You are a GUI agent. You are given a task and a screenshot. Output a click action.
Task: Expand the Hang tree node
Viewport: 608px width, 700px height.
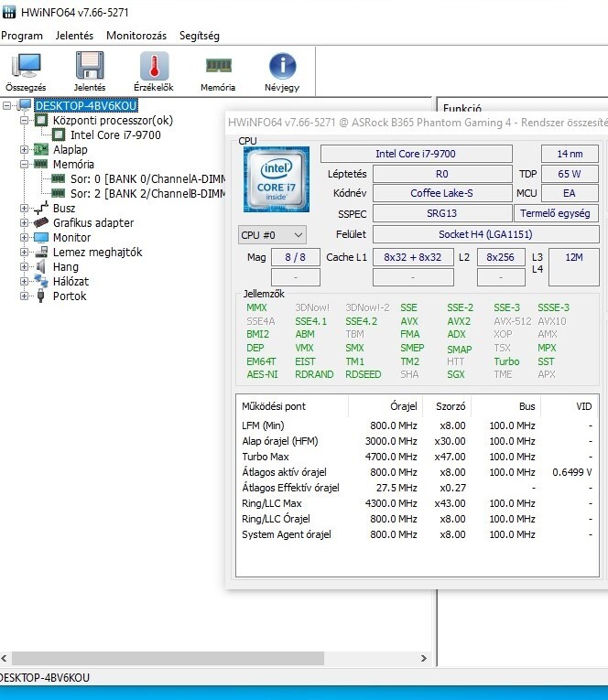24,266
